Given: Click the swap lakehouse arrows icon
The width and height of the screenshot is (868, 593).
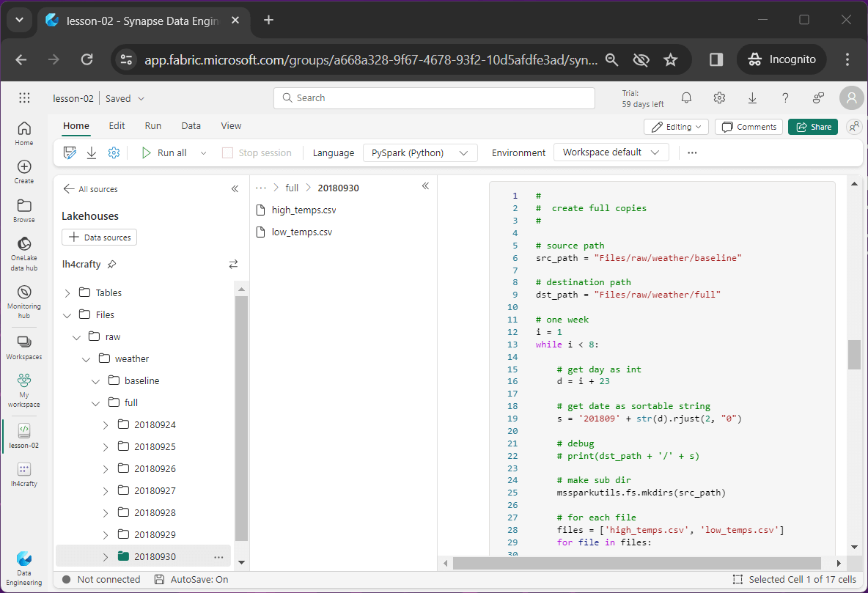Looking at the screenshot, I should (x=233, y=264).
